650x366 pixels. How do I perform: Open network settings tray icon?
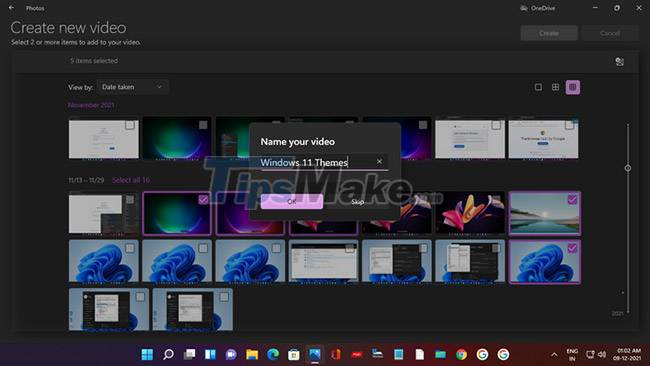coord(590,354)
